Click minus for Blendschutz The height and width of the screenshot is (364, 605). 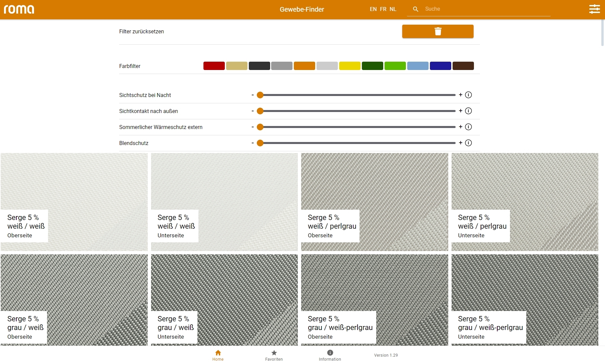tap(252, 143)
